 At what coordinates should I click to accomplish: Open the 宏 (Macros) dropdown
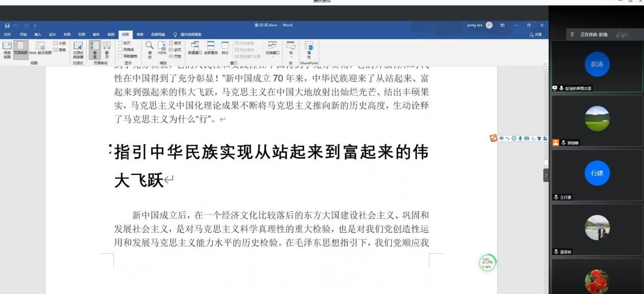coord(291,48)
